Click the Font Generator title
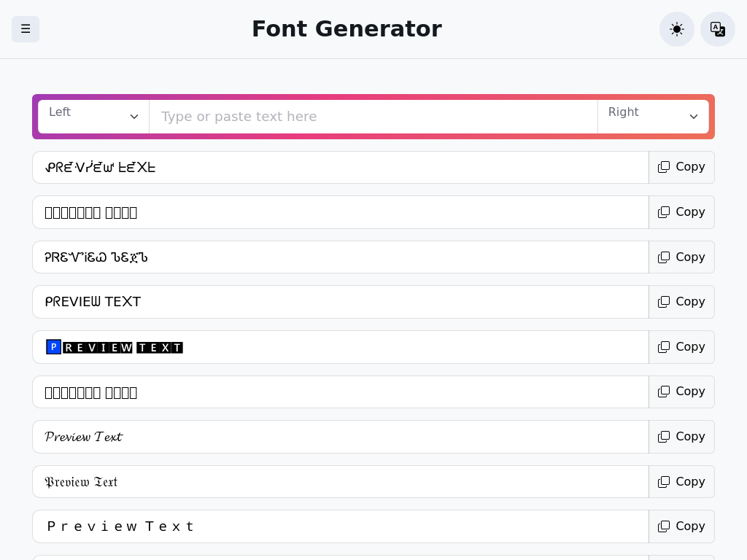This screenshot has width=747, height=560. point(347,29)
